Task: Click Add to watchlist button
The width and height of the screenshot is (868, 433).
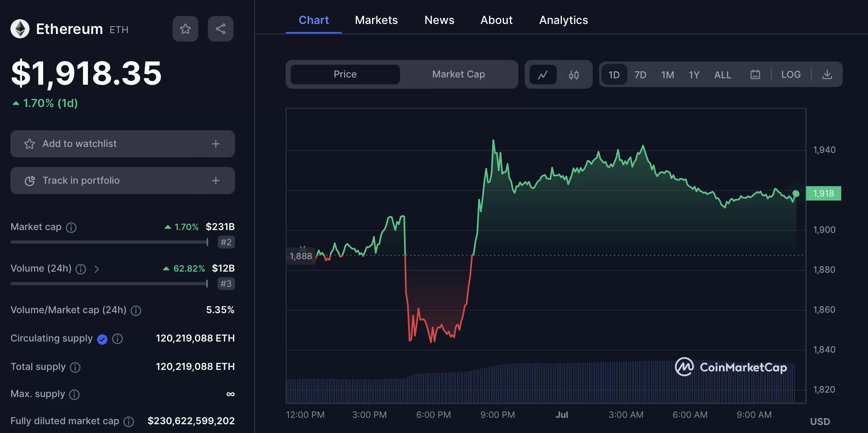Action: (x=122, y=143)
